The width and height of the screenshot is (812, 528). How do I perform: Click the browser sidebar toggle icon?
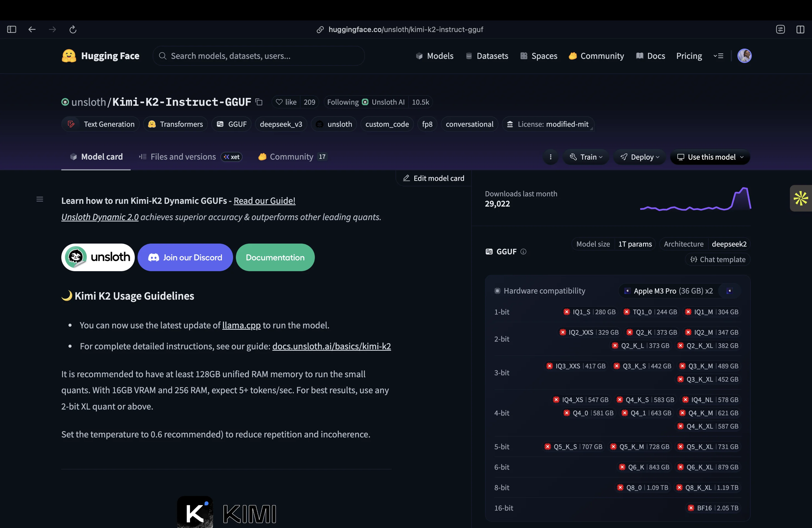pos(12,29)
